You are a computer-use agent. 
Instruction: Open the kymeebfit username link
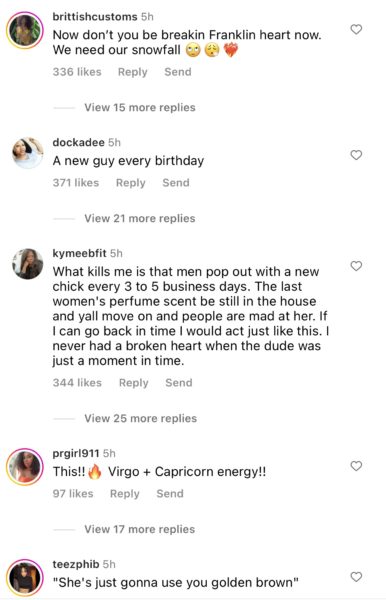[x=80, y=253]
